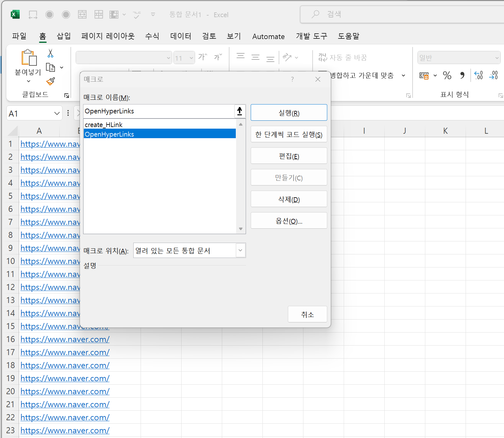Open the number format dialog launcher
Viewport: 504px width, 438px height.
point(501,96)
